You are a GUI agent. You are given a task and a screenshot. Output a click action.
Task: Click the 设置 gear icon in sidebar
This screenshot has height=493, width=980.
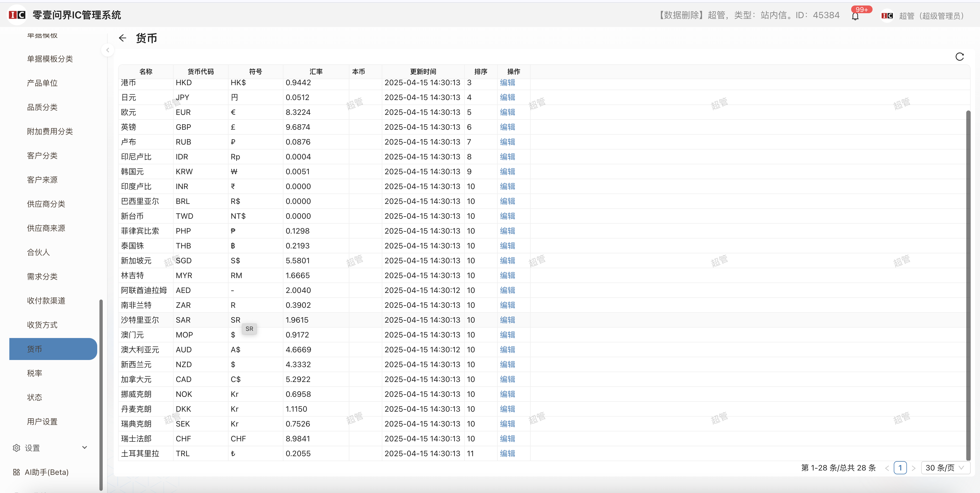tap(16, 448)
